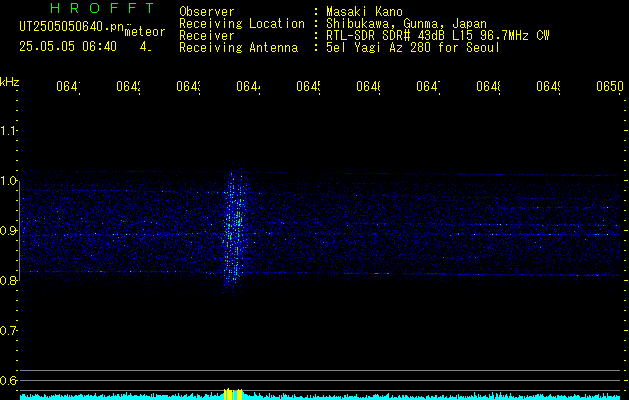Click the 0.9 kHz frequency axis label
629x400 pixels.
pos(8,231)
